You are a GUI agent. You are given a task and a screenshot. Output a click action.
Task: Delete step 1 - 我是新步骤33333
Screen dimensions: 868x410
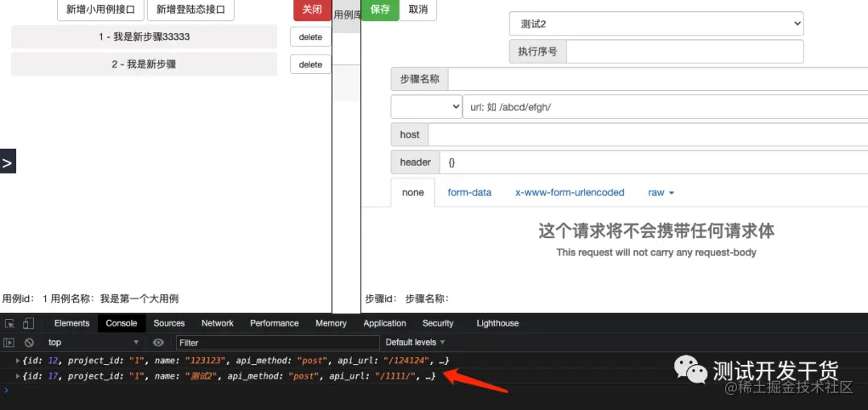click(310, 37)
